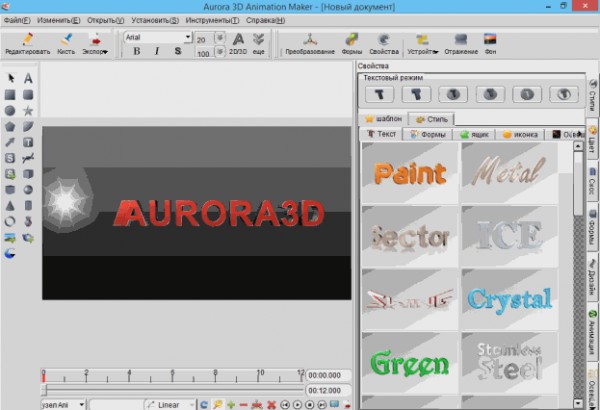Toggle italic text formatting
This screenshot has width=600, height=410.
tap(157, 51)
